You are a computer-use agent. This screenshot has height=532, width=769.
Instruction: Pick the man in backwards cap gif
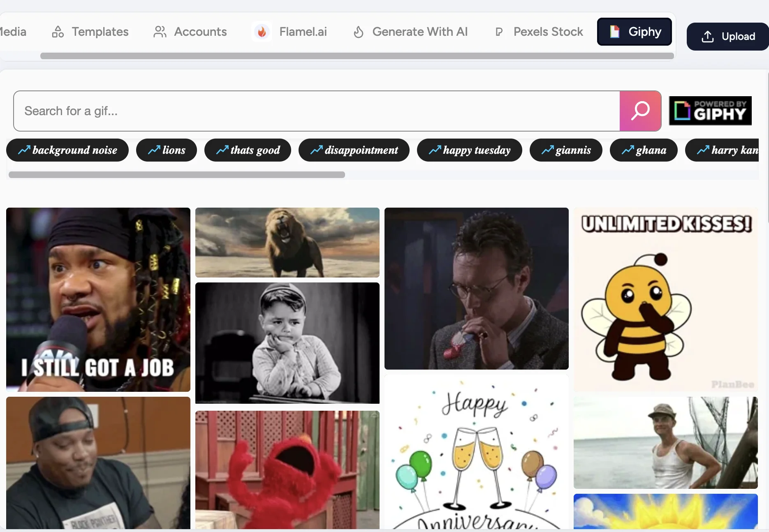click(x=98, y=463)
